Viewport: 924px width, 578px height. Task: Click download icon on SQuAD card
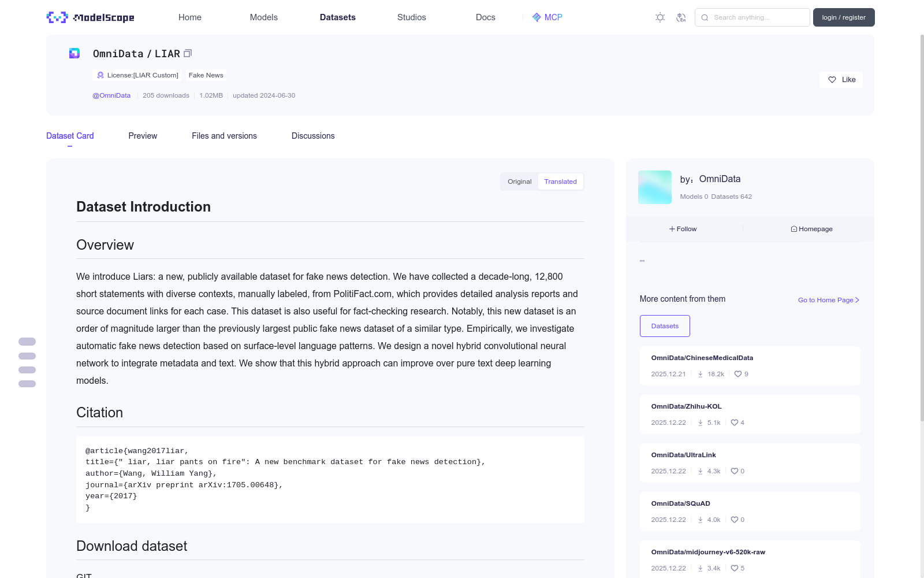tap(701, 520)
